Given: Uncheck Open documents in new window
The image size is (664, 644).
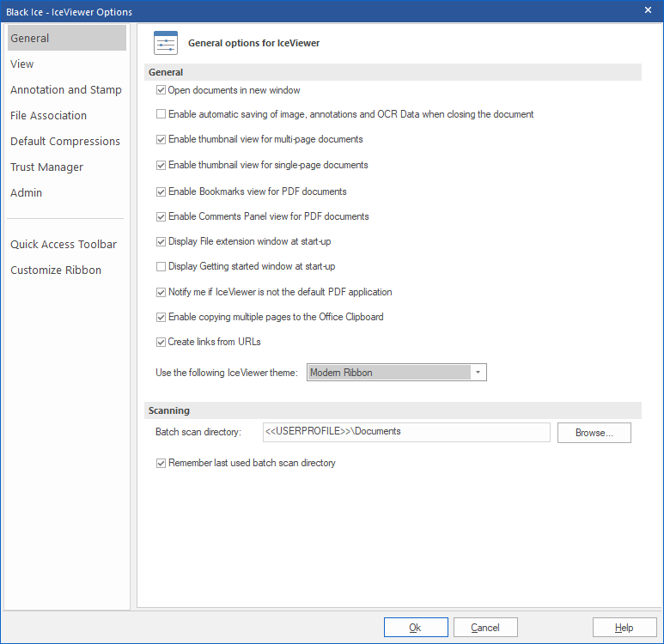Looking at the screenshot, I should 161,90.
